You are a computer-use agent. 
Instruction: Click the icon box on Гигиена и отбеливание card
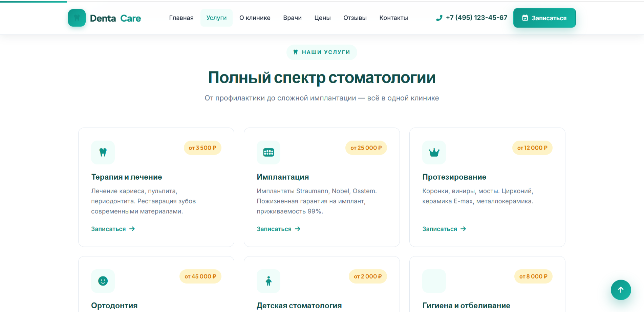pos(434,281)
